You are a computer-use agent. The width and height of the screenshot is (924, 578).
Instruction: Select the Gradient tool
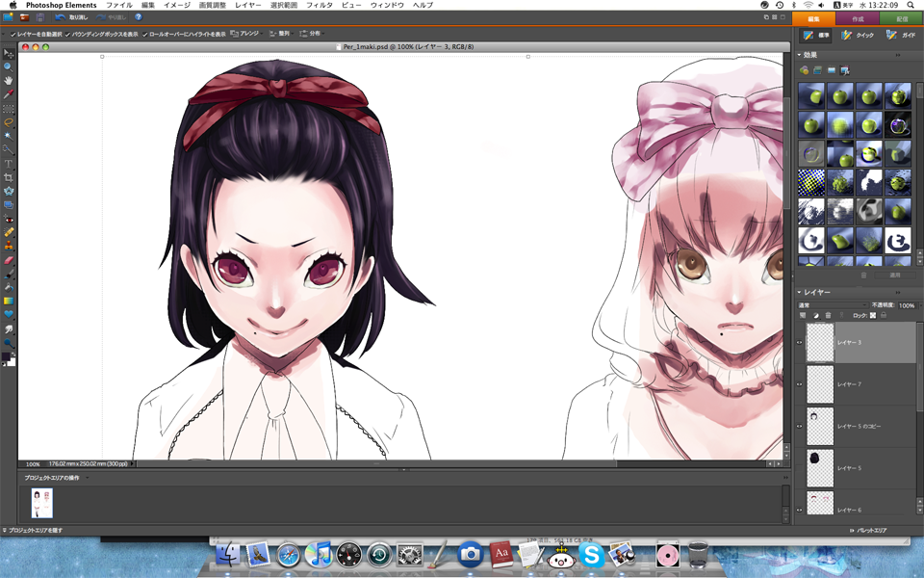click(x=9, y=301)
